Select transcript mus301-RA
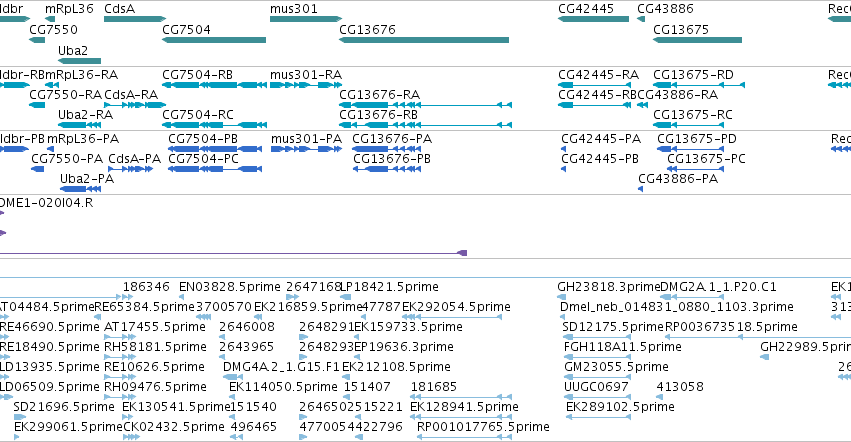Screen dimensions: 851x442 [x=306, y=75]
